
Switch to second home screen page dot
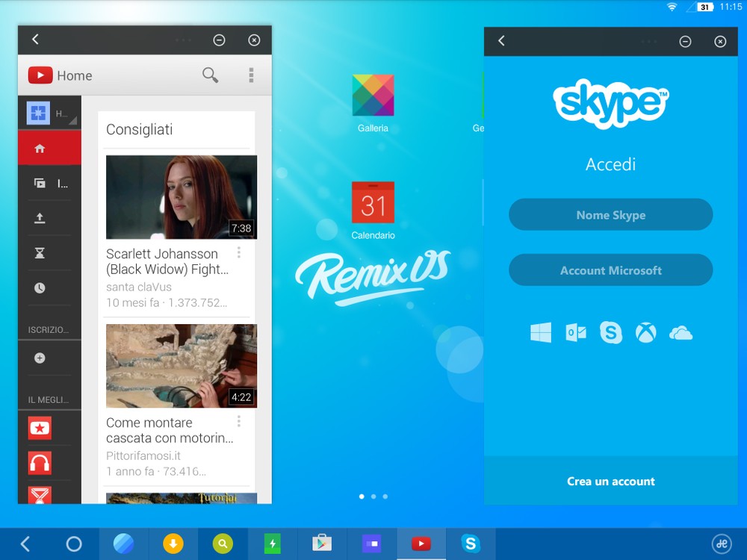(373, 497)
